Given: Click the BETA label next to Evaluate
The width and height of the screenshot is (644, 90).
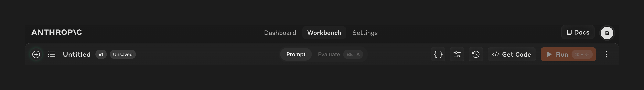Looking at the screenshot, I should coord(353,54).
